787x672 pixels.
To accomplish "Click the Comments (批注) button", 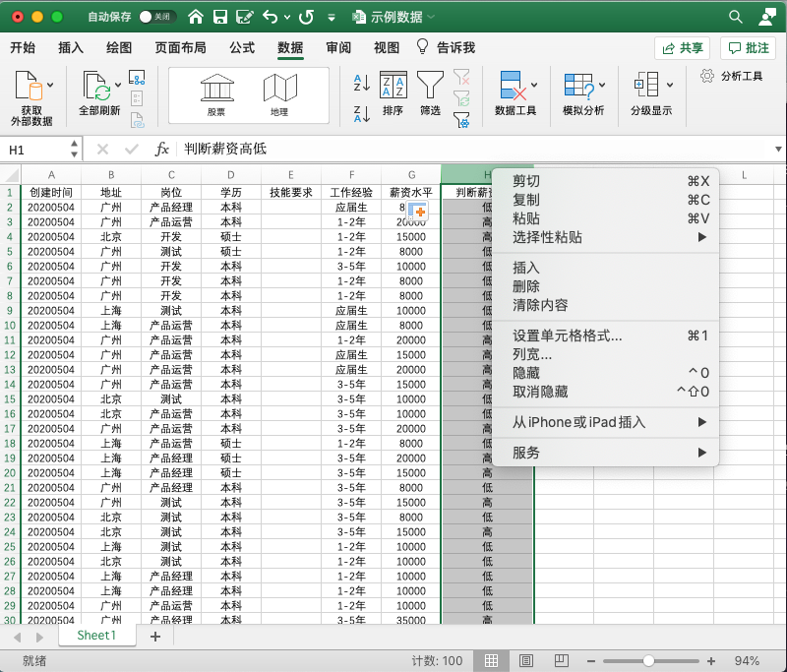I will (x=748, y=47).
